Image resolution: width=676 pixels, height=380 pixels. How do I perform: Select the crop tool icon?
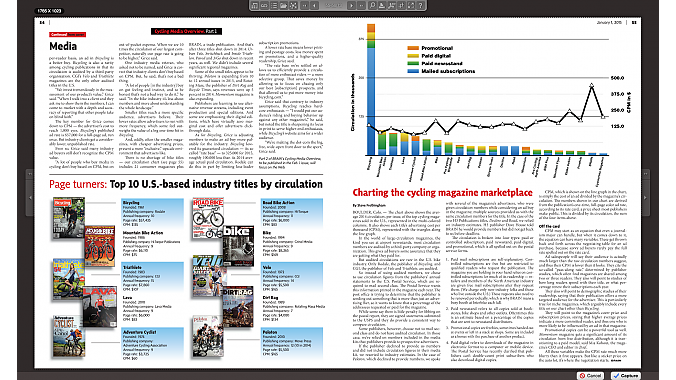point(401,6)
